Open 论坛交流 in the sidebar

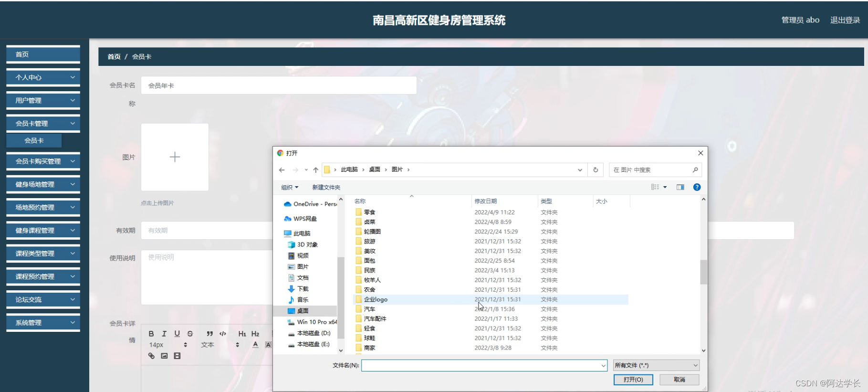click(43, 299)
